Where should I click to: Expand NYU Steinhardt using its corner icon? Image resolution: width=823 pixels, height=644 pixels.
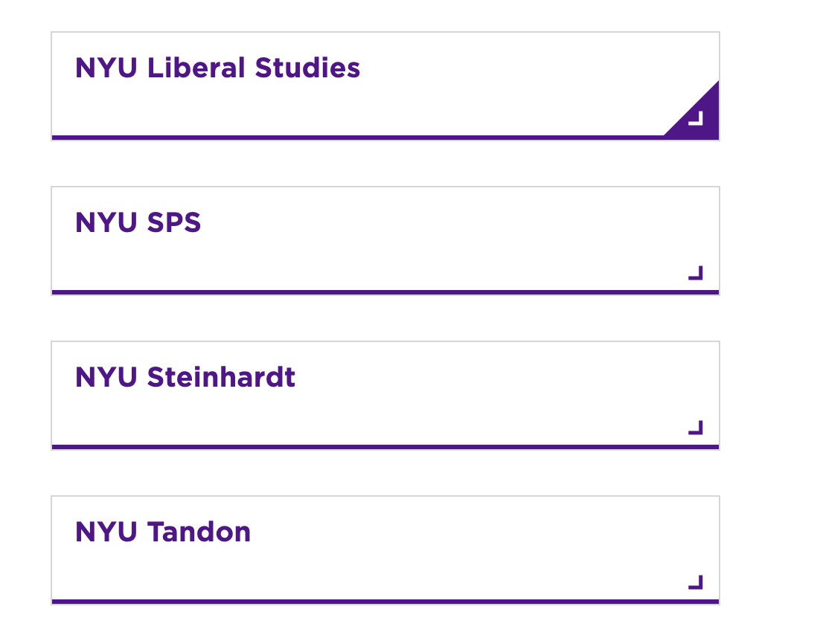point(696,428)
